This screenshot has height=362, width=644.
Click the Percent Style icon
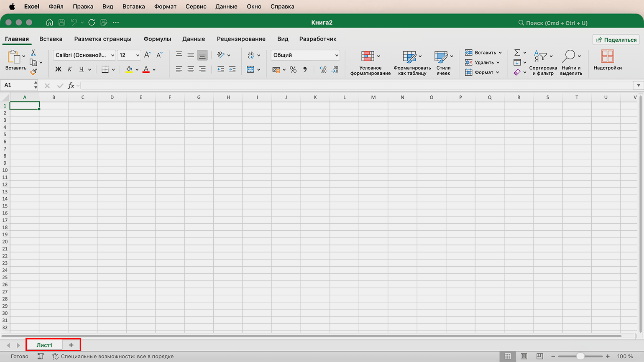[293, 69]
